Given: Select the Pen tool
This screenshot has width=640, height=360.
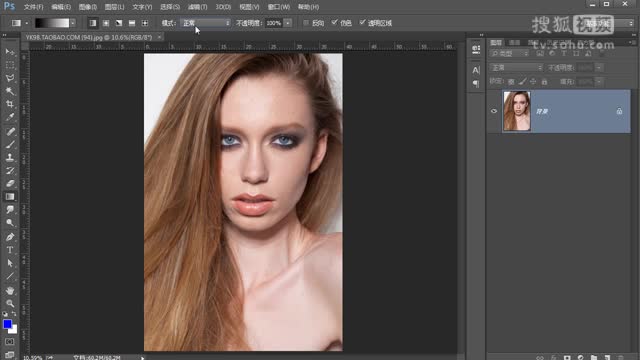Looking at the screenshot, I should (10, 237).
